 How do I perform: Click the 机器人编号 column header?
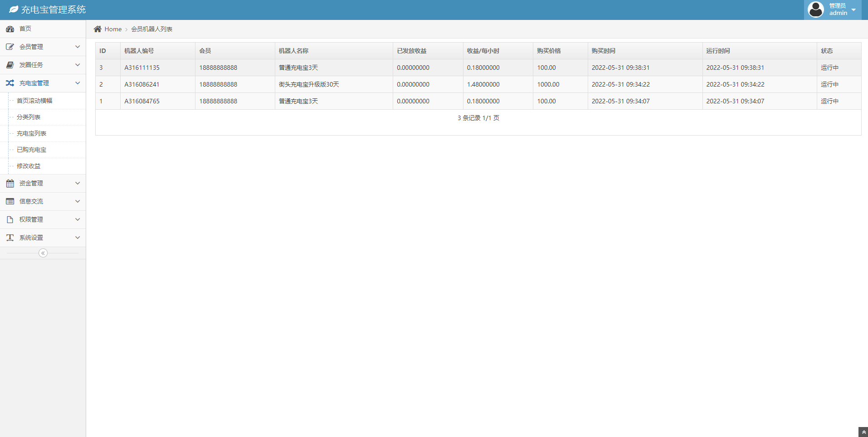(x=139, y=51)
